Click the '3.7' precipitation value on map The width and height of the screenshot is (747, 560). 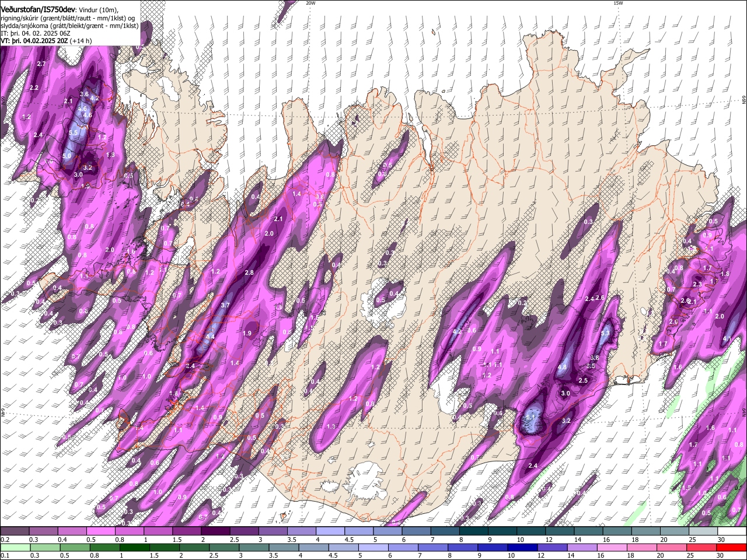click(x=226, y=305)
